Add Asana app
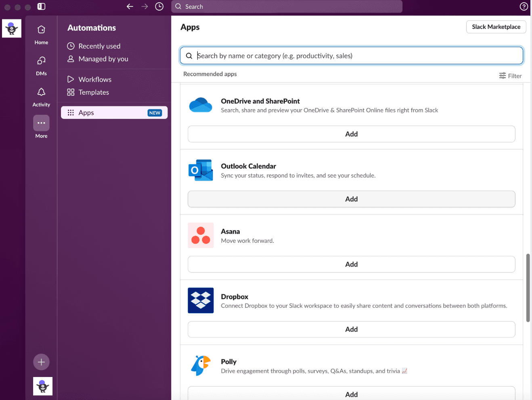This screenshot has width=532, height=400. coord(351,264)
